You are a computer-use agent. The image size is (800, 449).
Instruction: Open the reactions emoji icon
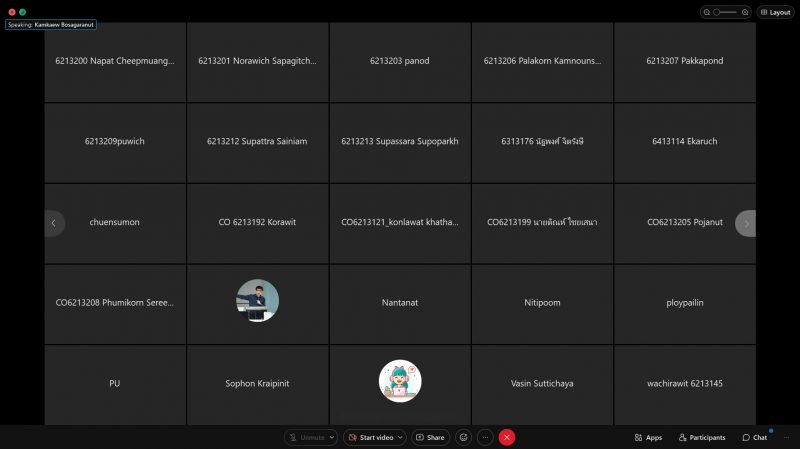click(463, 437)
